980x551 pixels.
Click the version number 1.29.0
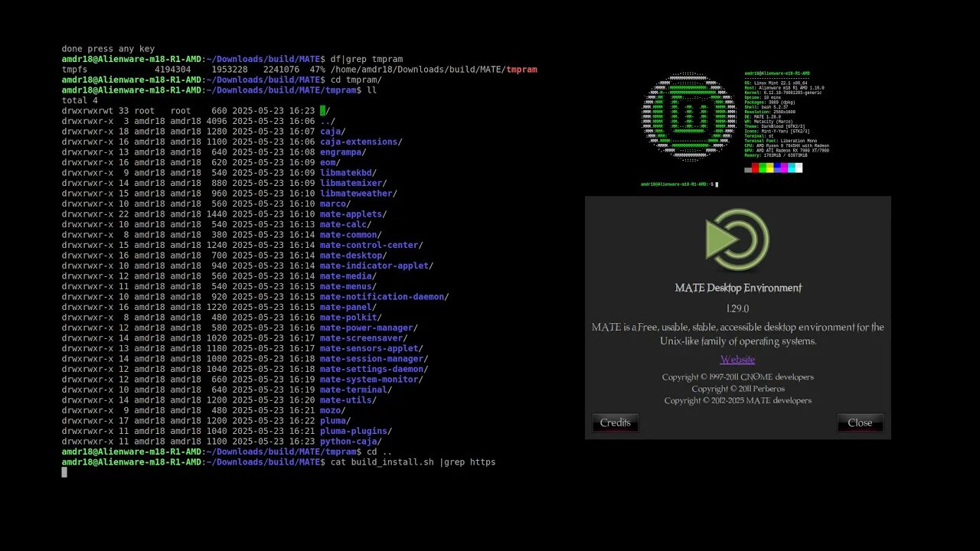pyautogui.click(x=737, y=308)
